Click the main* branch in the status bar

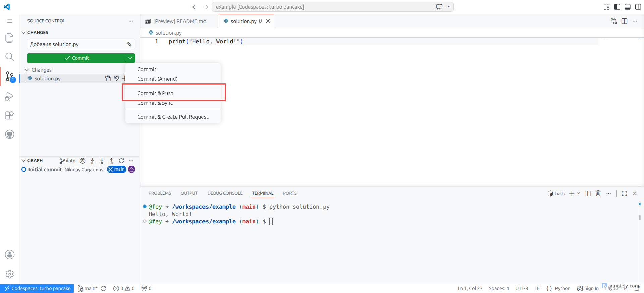coord(87,288)
